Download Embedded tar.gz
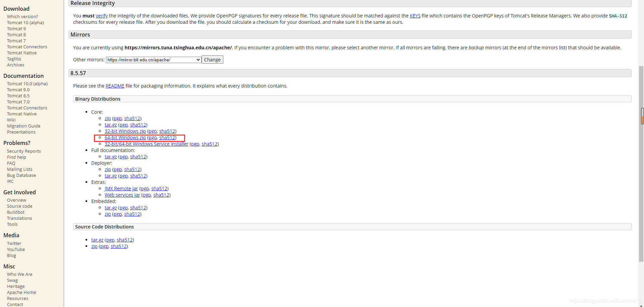Viewport: 644px width, 307px height. [x=111, y=208]
